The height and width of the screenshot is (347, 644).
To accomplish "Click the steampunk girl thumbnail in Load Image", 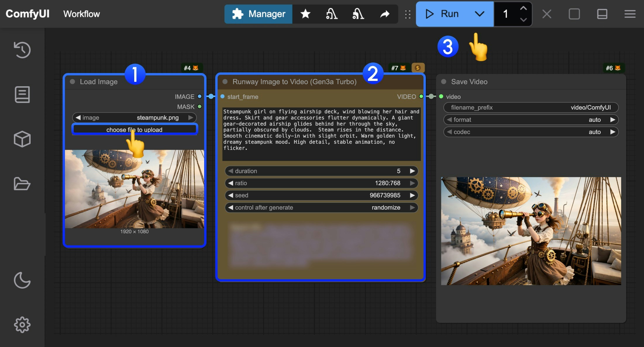I will tap(134, 190).
